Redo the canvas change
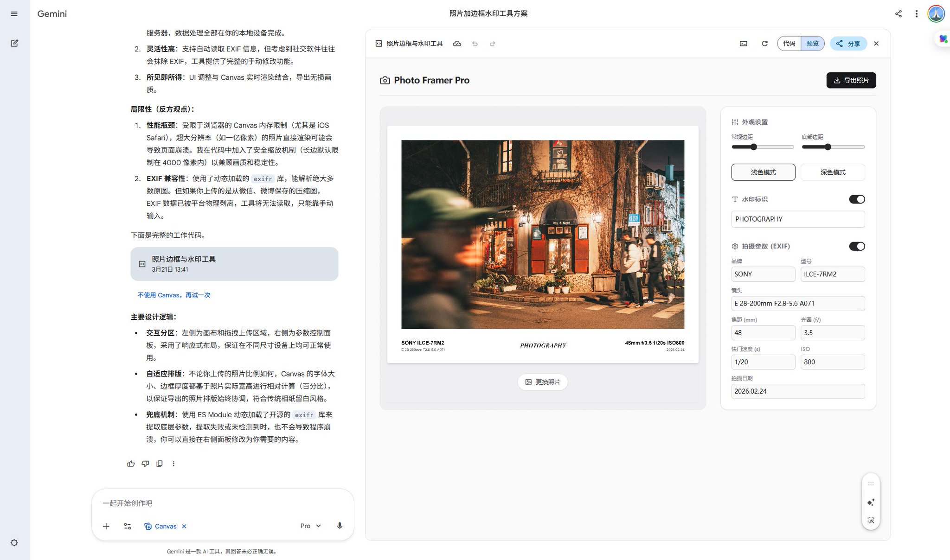 coord(493,44)
